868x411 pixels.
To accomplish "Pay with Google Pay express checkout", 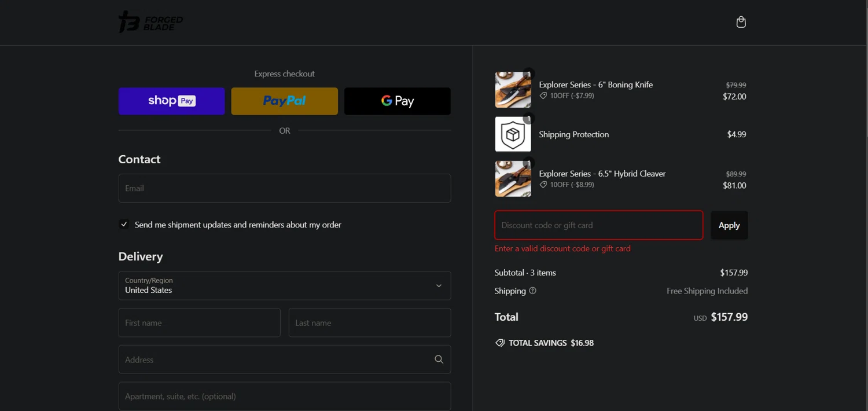I will (x=397, y=101).
